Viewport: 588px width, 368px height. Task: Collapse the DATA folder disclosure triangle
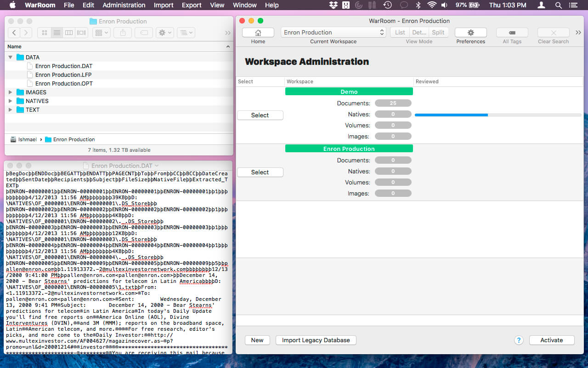pyautogui.click(x=11, y=57)
